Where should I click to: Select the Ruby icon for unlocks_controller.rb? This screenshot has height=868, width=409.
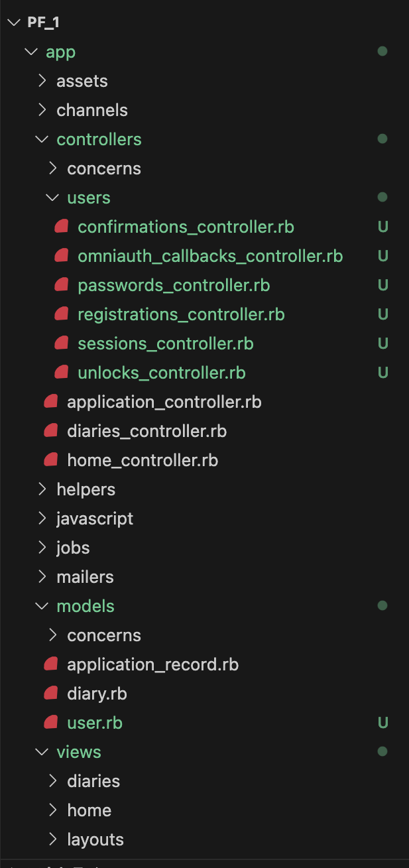[x=62, y=372]
